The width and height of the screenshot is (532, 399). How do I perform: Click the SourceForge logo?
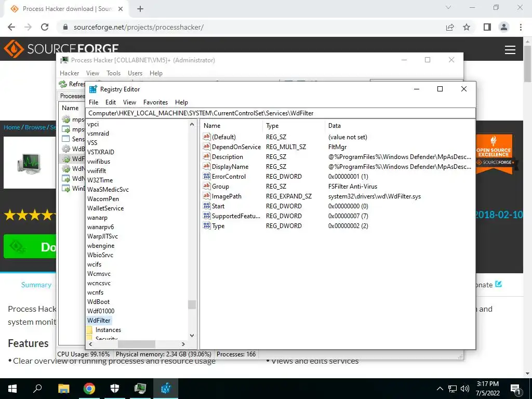tap(61, 49)
